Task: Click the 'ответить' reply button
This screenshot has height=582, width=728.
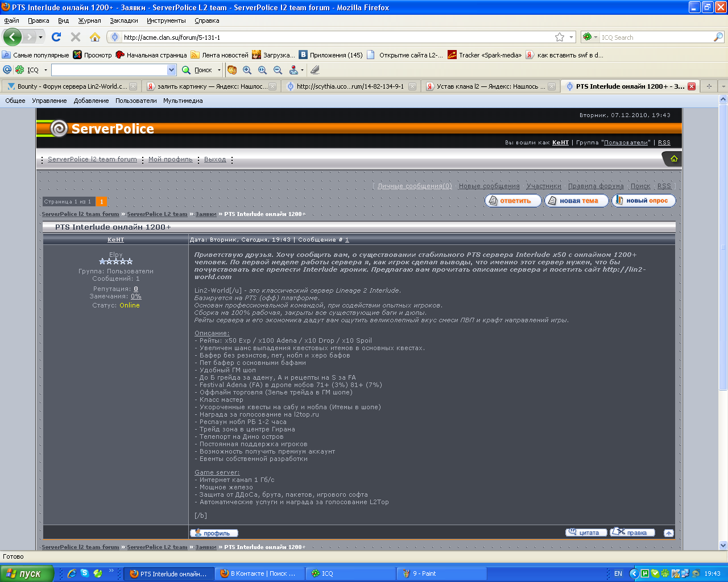Action: [513, 201]
